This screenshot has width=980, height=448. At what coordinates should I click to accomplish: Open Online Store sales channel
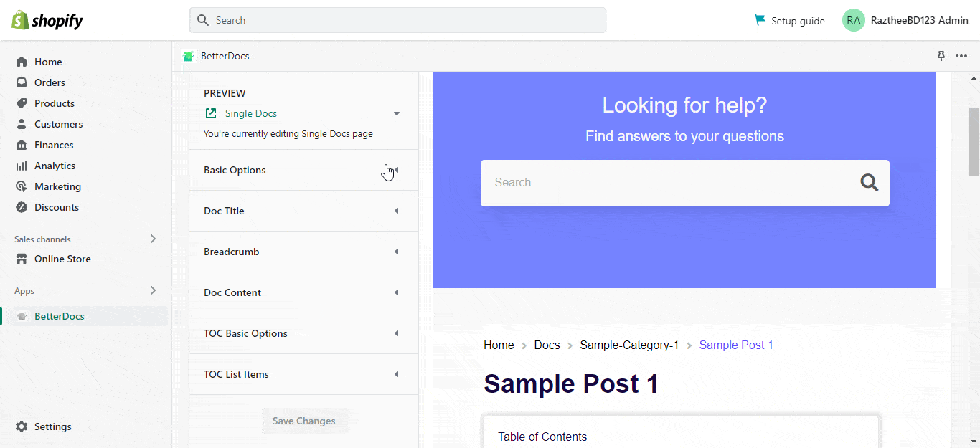(x=62, y=259)
